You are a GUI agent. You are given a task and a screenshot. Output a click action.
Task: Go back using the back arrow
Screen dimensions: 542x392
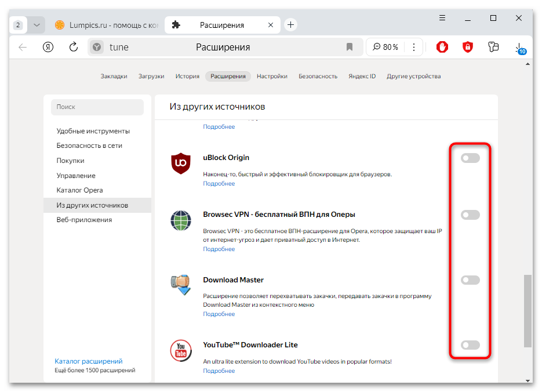(23, 47)
